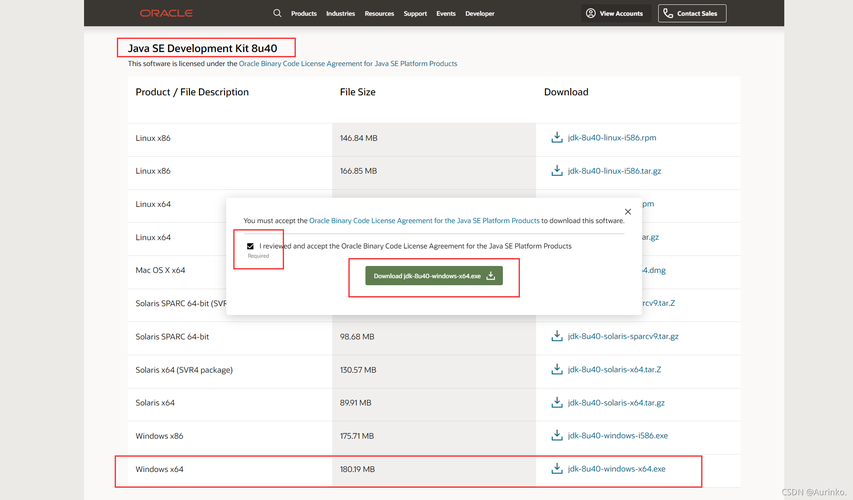Image resolution: width=853 pixels, height=500 pixels.
Task: Click the Contact Sales button
Action: pyautogui.click(x=692, y=13)
